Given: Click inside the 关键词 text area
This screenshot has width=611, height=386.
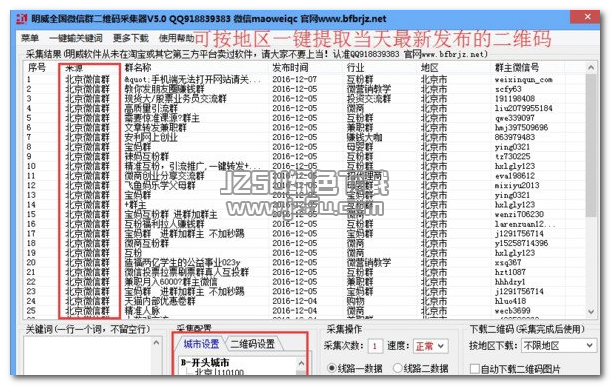Looking at the screenshot, I should tap(88, 355).
